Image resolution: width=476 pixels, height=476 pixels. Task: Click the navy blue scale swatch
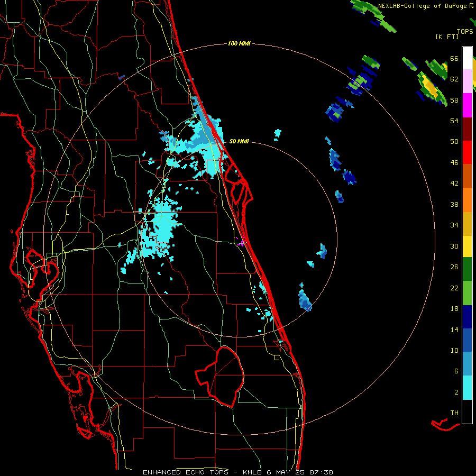[467, 317]
